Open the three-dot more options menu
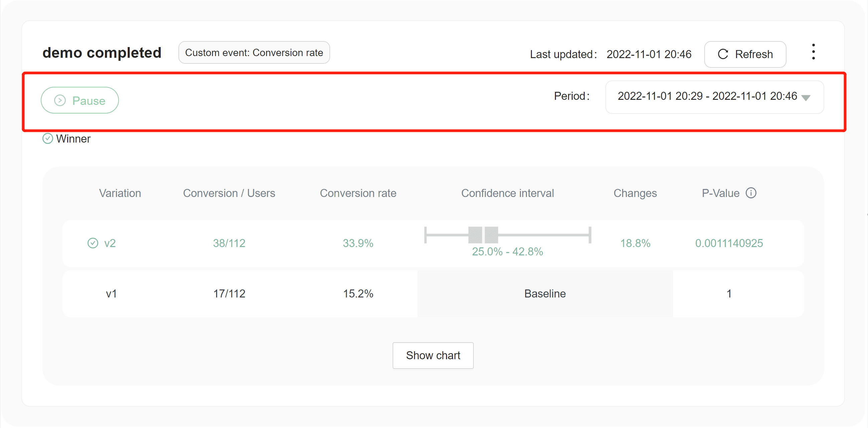The width and height of the screenshot is (868, 428). point(813,52)
